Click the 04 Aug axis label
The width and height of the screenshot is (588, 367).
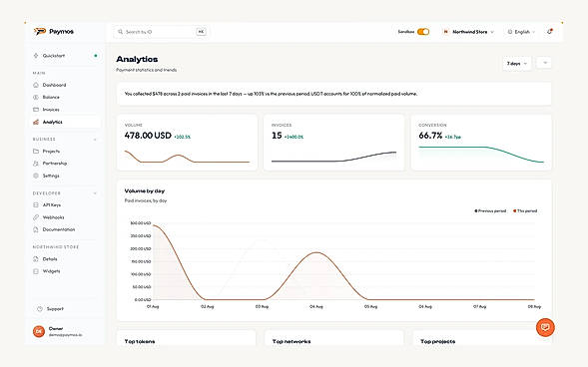(316, 306)
